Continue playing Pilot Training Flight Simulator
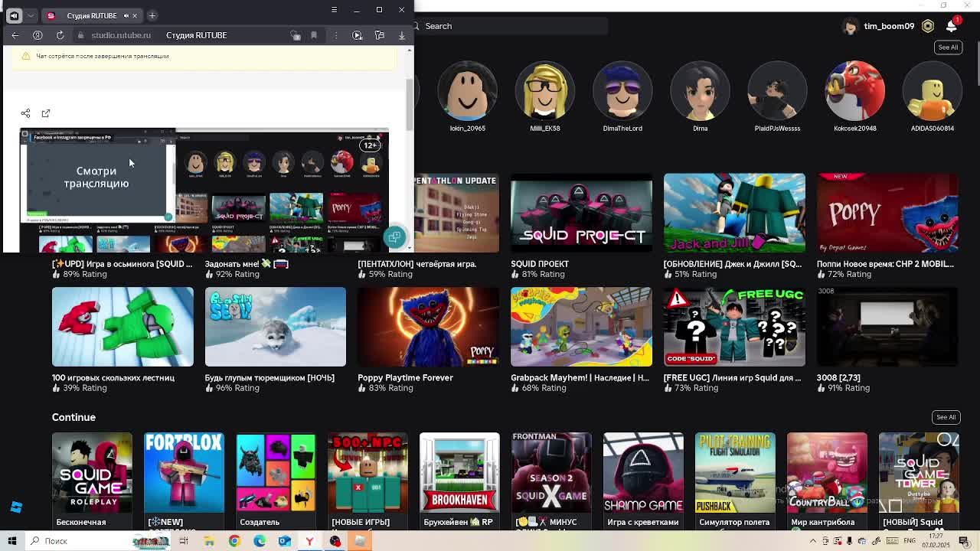This screenshot has height=551, width=980. (x=735, y=473)
